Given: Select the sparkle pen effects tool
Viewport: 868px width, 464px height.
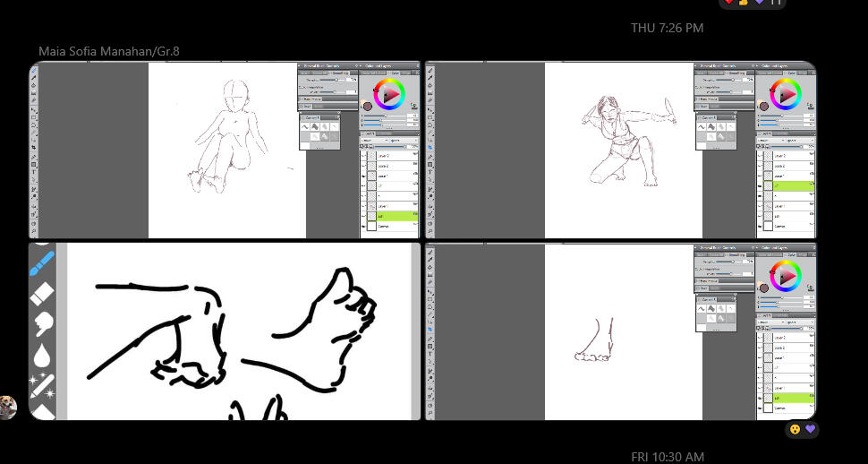Looking at the screenshot, I should pos(42,385).
